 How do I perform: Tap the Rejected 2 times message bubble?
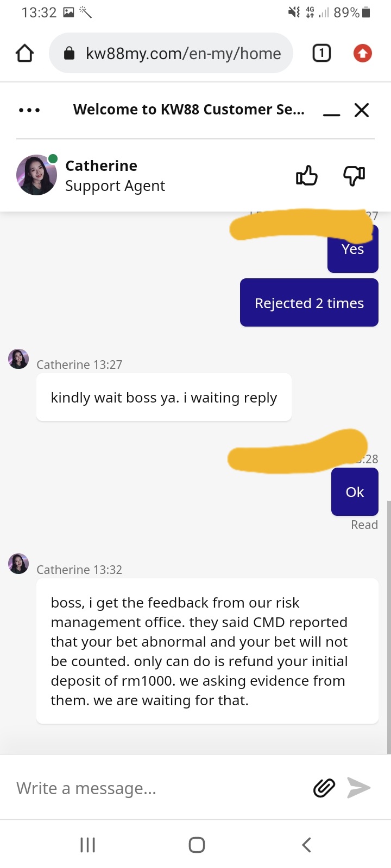(309, 303)
